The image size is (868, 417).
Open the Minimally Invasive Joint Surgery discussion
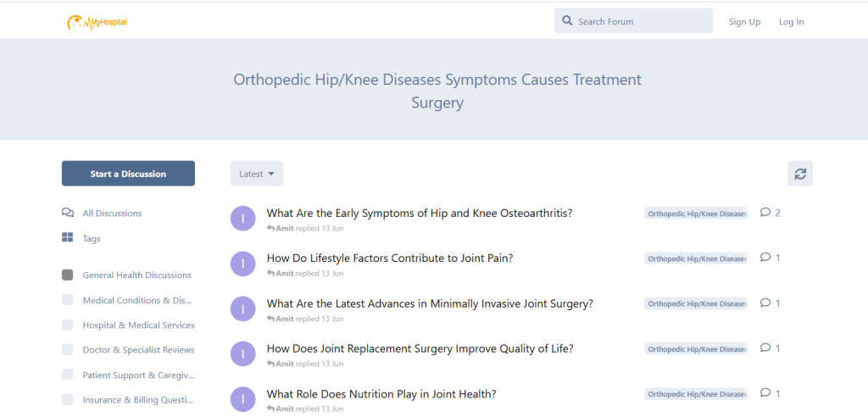point(430,303)
